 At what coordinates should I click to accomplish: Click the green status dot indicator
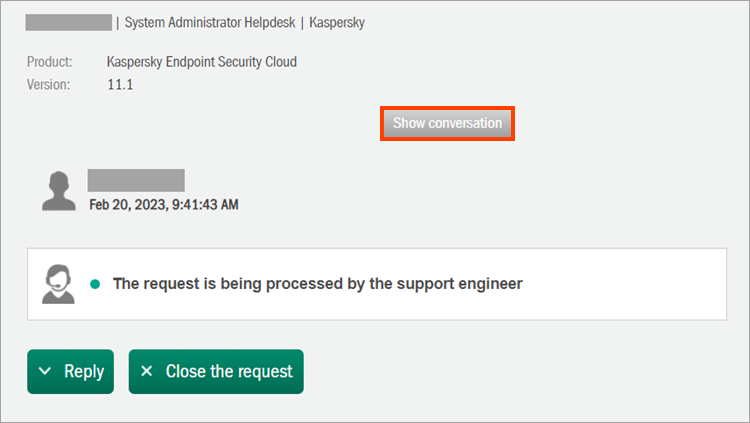(x=95, y=284)
